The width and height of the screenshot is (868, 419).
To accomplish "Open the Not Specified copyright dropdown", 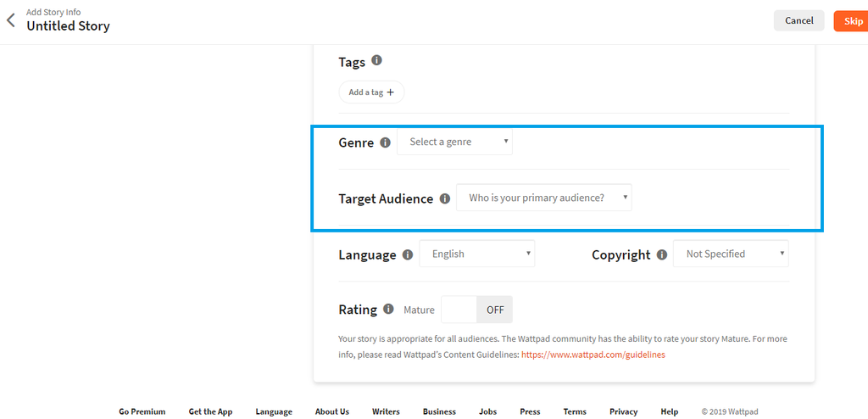I will [731, 254].
